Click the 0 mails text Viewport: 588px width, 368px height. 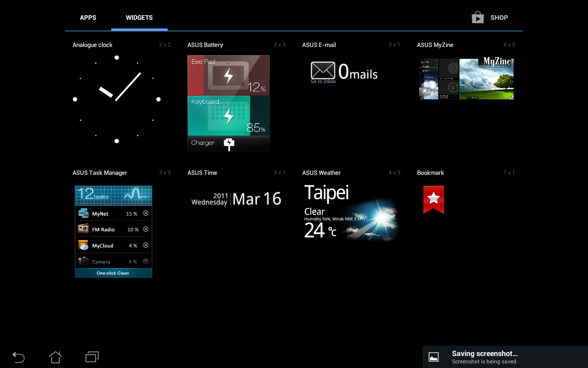click(x=358, y=72)
